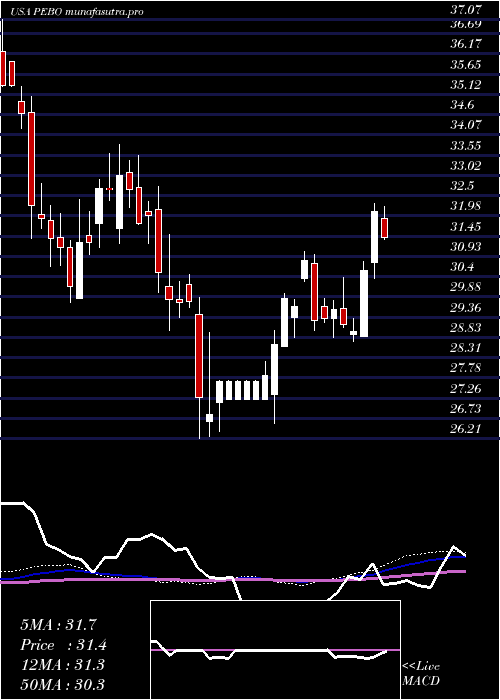This screenshot has width=500, height=700.
Task: Select the 50MA : 30.3 value
Action: 62,684
